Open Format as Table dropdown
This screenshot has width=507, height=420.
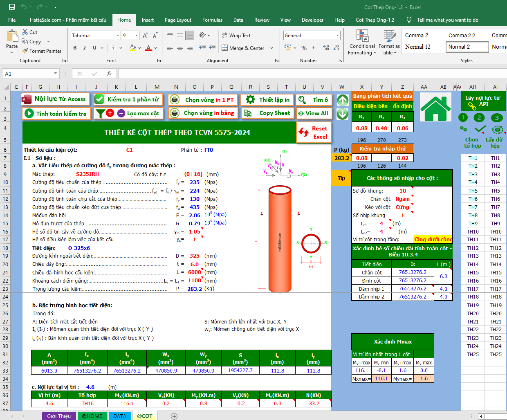click(389, 43)
